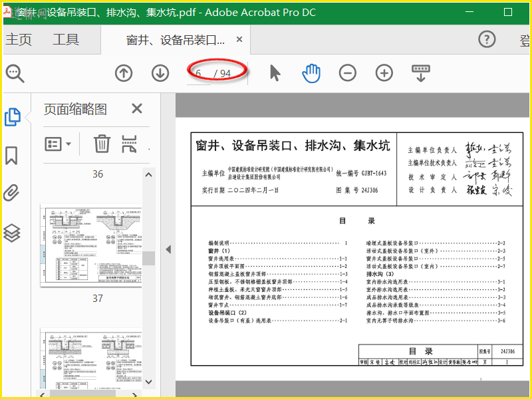
Task: Select the 窗井、设备吊装口 document tab
Action: [176, 40]
